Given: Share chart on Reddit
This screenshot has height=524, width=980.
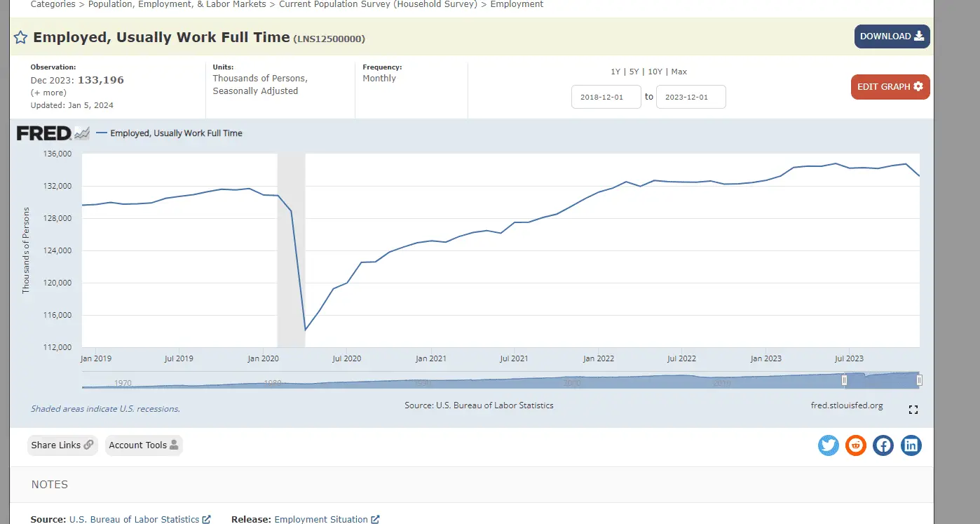Looking at the screenshot, I should click(855, 445).
